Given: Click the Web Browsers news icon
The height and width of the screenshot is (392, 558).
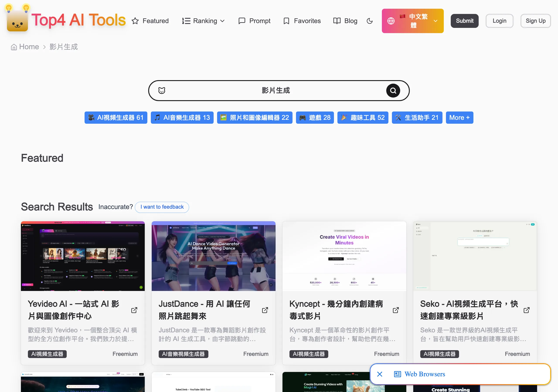Looking at the screenshot, I should click(397, 374).
